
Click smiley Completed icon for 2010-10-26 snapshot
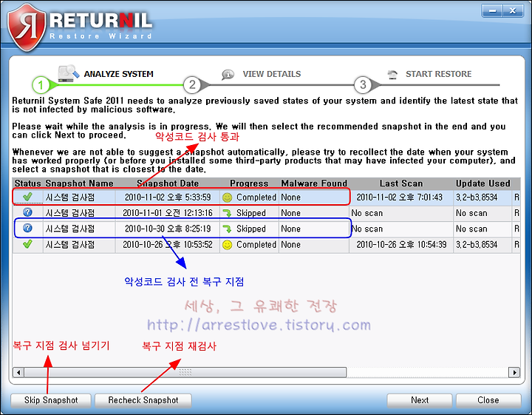(227, 245)
